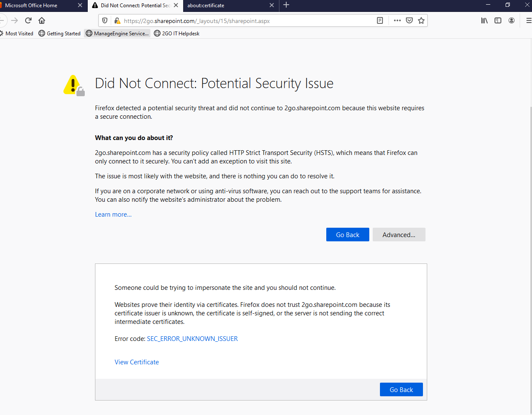Screen dimensions: 532x415
Task: Toggle reader view icon in address bar
Action: 380,20
